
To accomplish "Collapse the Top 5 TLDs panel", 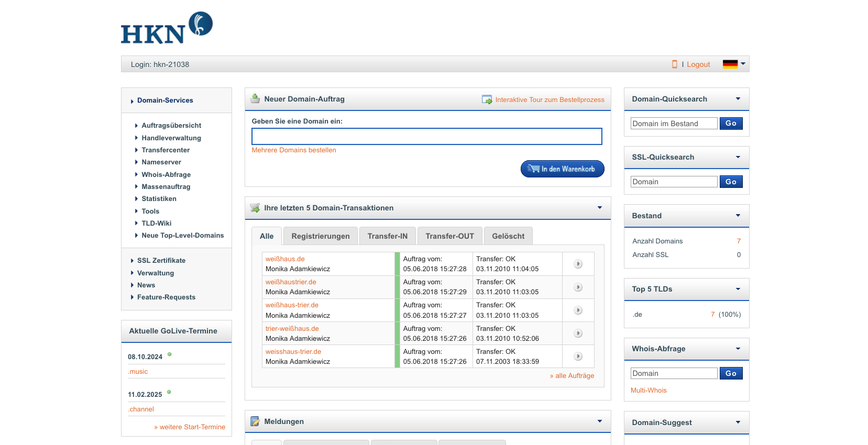I will click(738, 289).
